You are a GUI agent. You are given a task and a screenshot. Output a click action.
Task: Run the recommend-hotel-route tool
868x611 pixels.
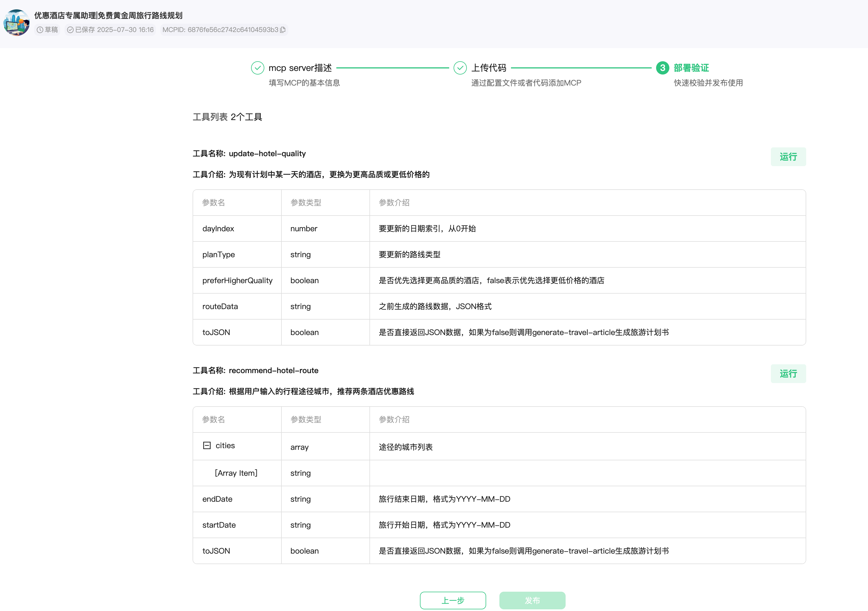(788, 374)
